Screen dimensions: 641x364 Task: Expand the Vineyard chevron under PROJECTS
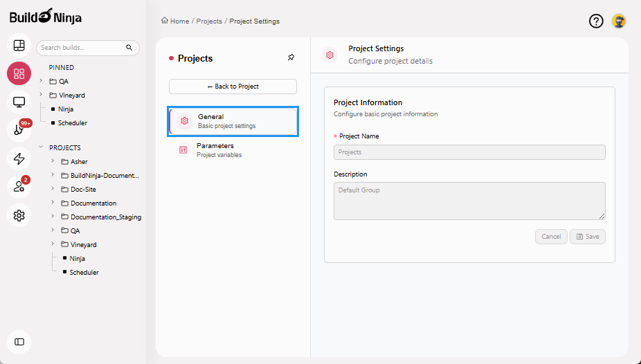53,244
